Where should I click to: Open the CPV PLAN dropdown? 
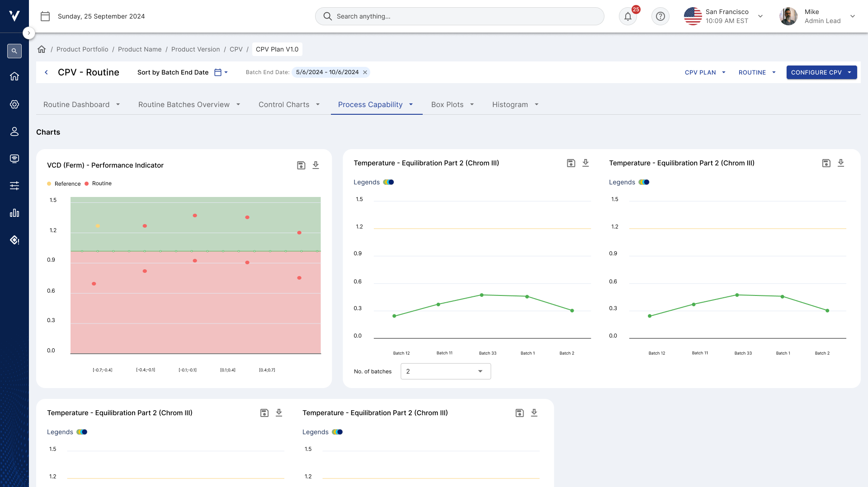705,72
